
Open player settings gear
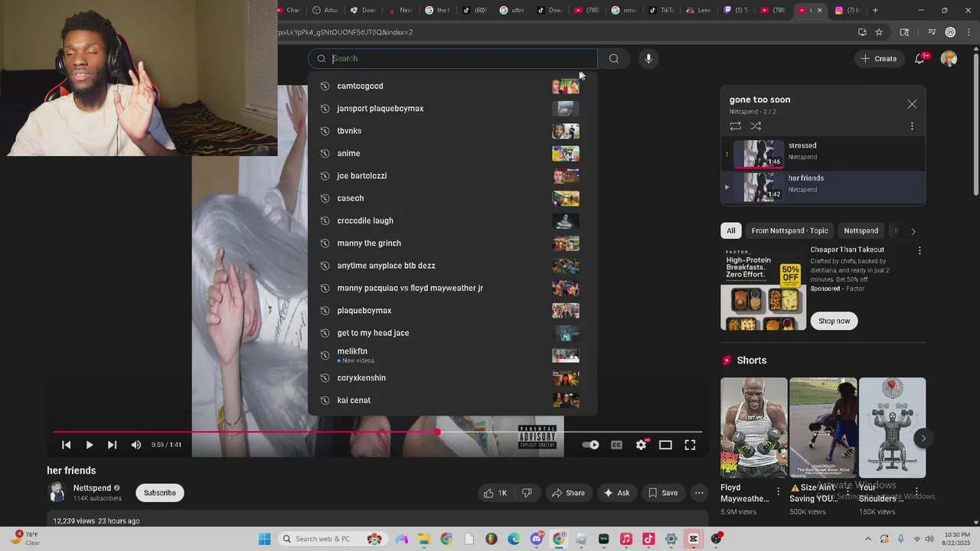pyautogui.click(x=642, y=445)
